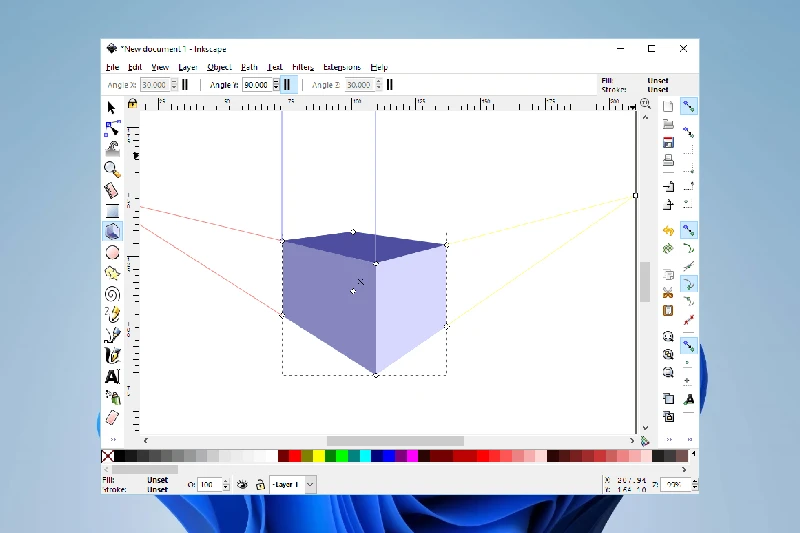The height and width of the screenshot is (533, 800).
Task: Select the Spiral tool
Action: click(112, 294)
